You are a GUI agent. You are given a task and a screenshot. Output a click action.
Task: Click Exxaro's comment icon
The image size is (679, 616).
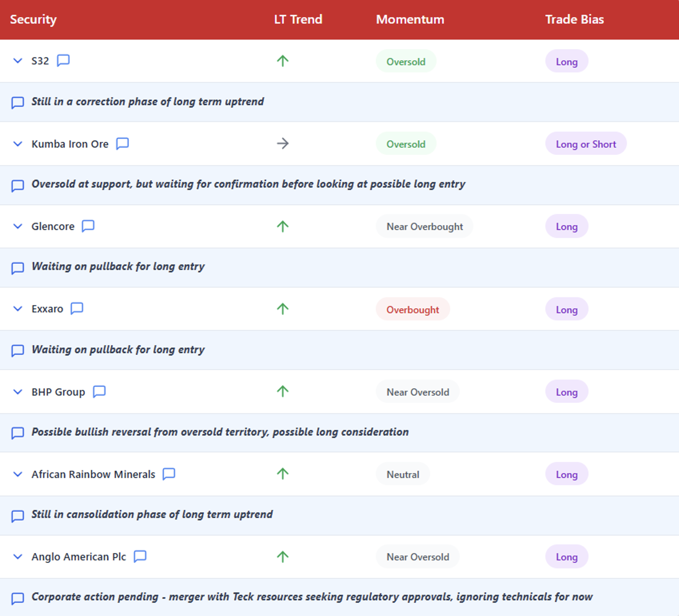[x=77, y=309]
